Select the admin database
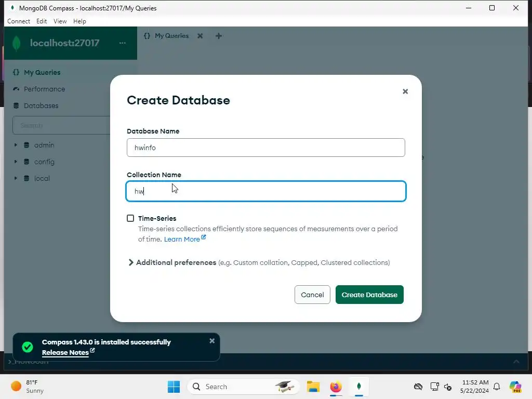The image size is (532, 399). 44,145
